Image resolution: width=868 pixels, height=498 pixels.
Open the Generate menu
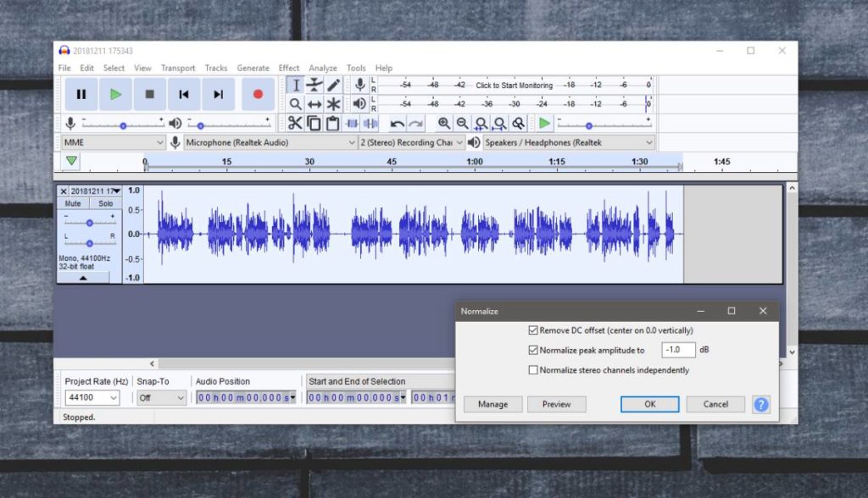click(253, 68)
